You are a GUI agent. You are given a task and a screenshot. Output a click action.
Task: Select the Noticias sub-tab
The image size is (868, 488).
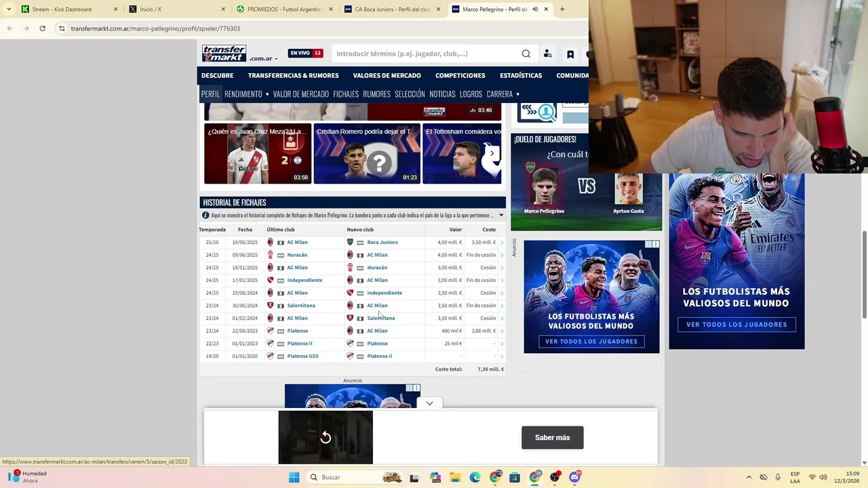coord(442,94)
